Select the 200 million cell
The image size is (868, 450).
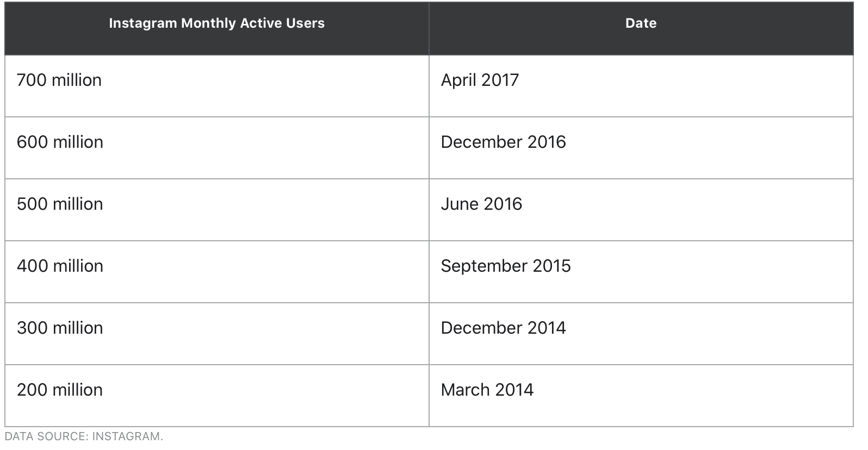[x=217, y=396]
